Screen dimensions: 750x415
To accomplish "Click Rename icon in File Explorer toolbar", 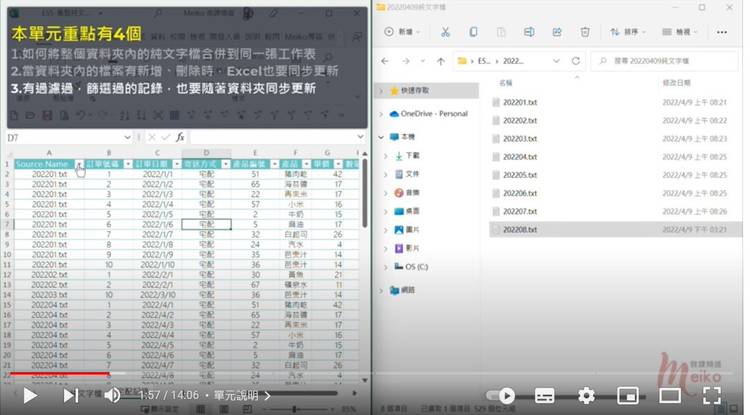I will click(529, 32).
